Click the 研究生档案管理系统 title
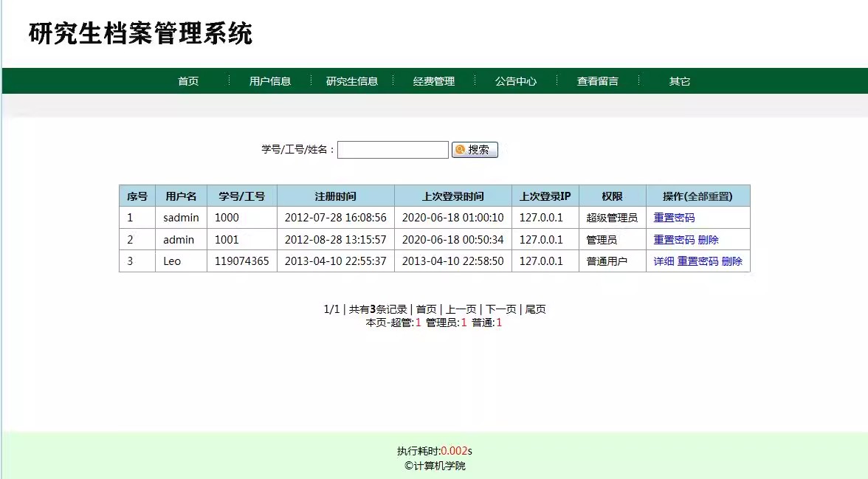 (x=140, y=33)
